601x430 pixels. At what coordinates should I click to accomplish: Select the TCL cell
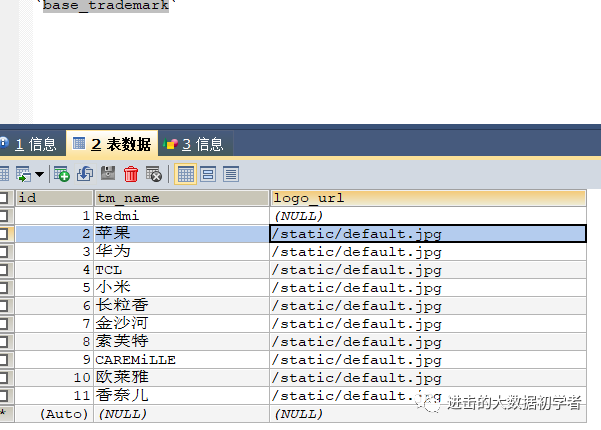click(182, 270)
